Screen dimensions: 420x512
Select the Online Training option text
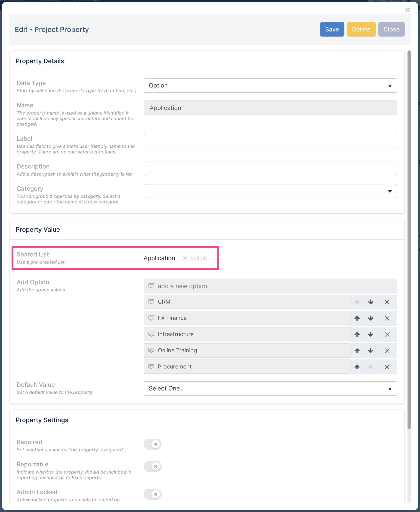pyautogui.click(x=177, y=350)
